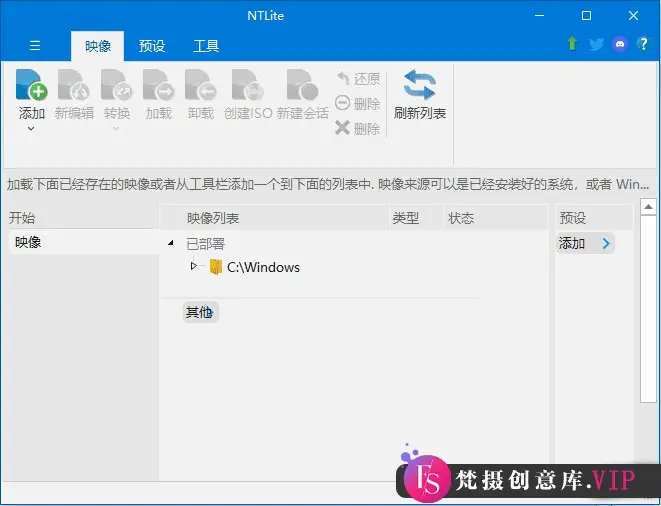Click the 状态 column header
Viewport: 661px width, 506px height.
click(497, 218)
